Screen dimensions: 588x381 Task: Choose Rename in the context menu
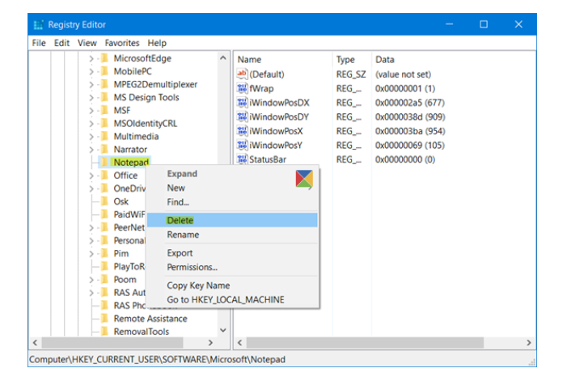[x=232, y=235]
